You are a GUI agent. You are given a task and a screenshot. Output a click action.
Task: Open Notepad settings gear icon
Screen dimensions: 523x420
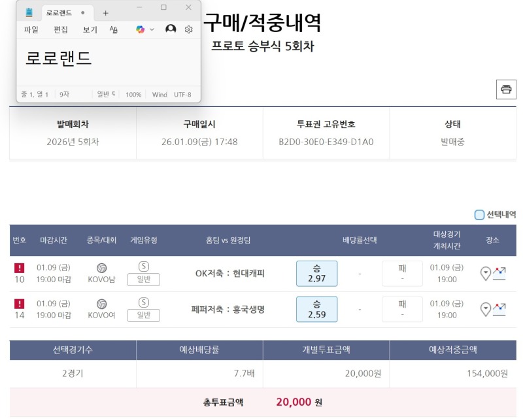point(188,29)
